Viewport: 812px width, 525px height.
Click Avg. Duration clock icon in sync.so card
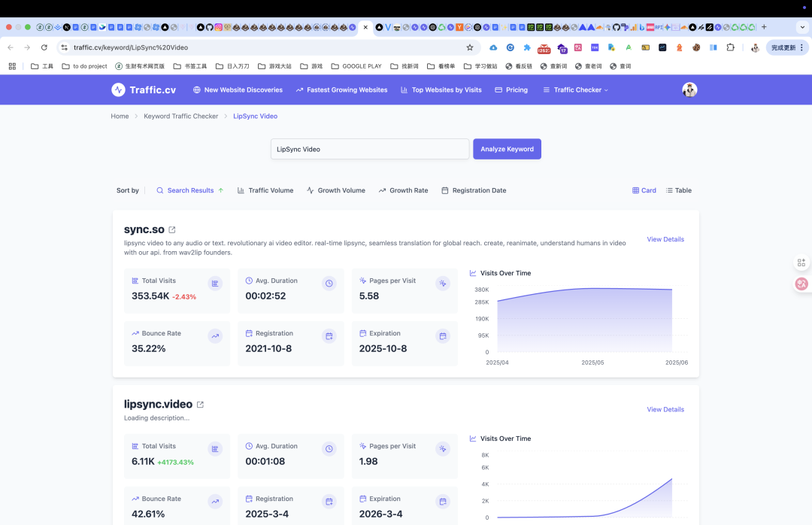point(329,284)
